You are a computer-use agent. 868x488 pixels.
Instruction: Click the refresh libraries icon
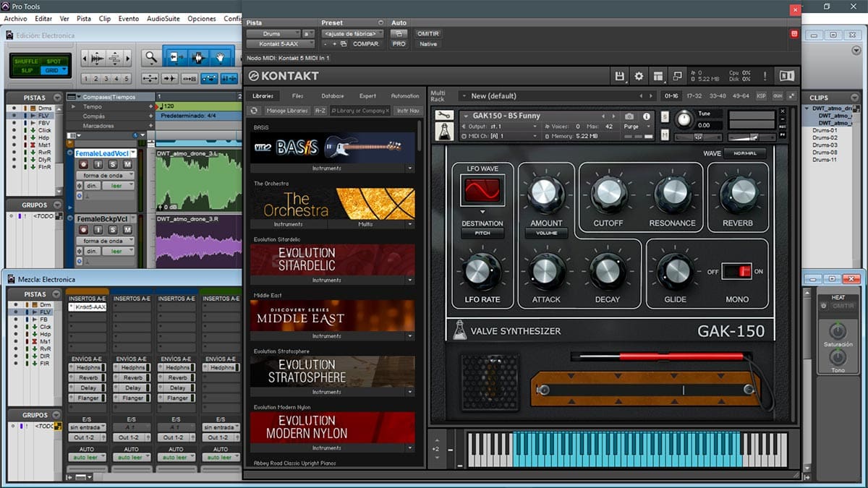click(254, 111)
